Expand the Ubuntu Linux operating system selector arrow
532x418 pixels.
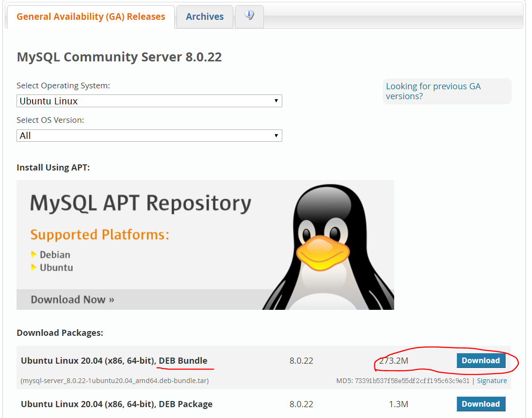click(276, 101)
